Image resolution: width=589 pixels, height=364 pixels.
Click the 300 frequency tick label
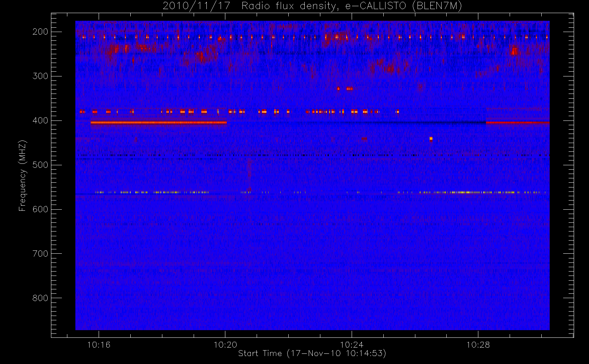click(x=40, y=76)
